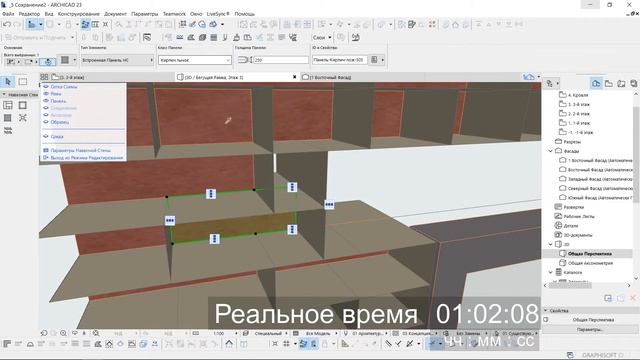The height and width of the screenshot is (360, 640).
Task: Click the ID and properties icon button
Action: point(374,60)
